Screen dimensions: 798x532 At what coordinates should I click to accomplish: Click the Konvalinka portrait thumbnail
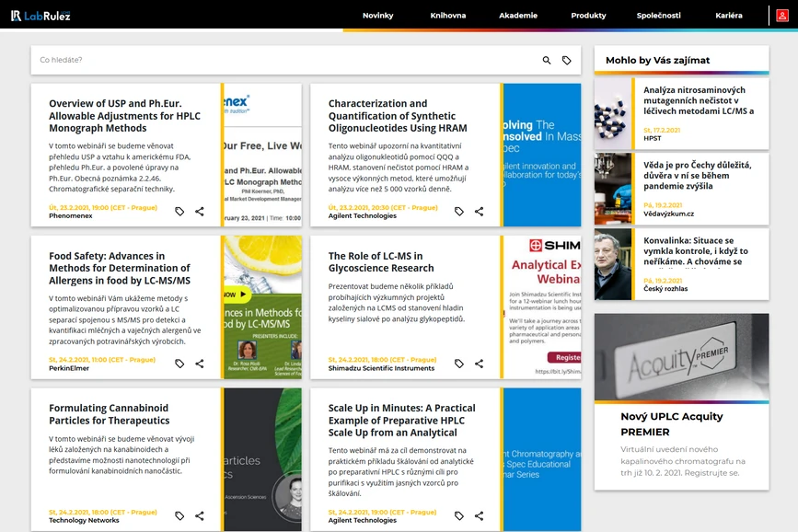tap(613, 264)
